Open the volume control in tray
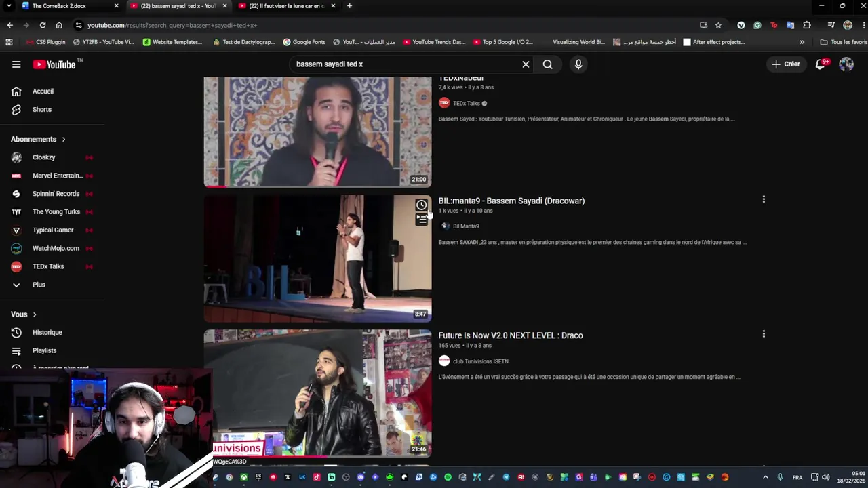 (826, 477)
